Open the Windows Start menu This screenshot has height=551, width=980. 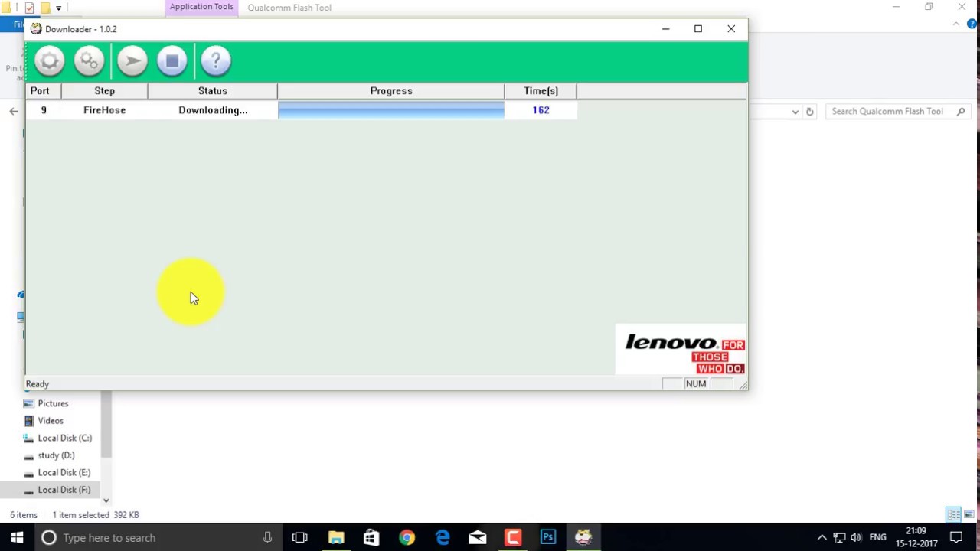tap(17, 538)
